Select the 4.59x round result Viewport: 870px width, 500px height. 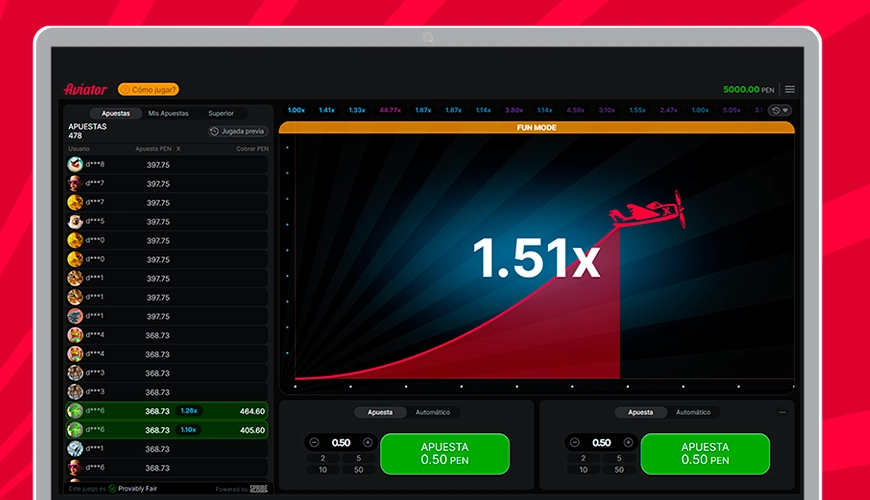[x=575, y=110]
